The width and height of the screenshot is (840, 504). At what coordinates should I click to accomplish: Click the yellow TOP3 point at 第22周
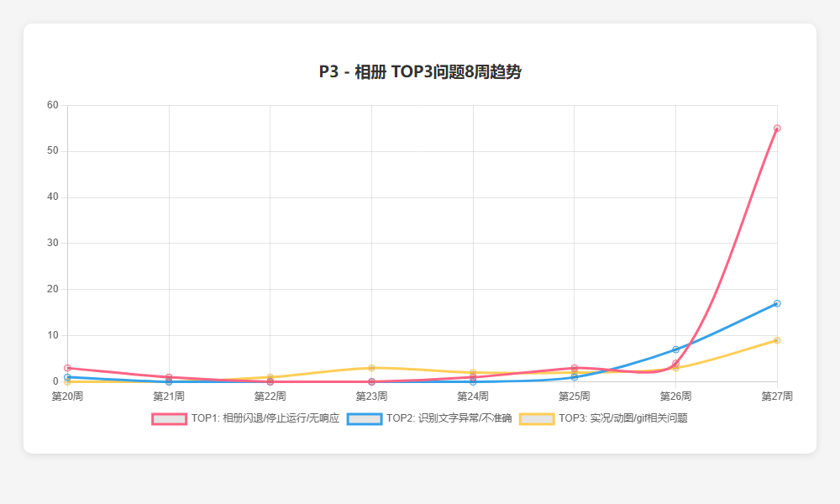(270, 377)
